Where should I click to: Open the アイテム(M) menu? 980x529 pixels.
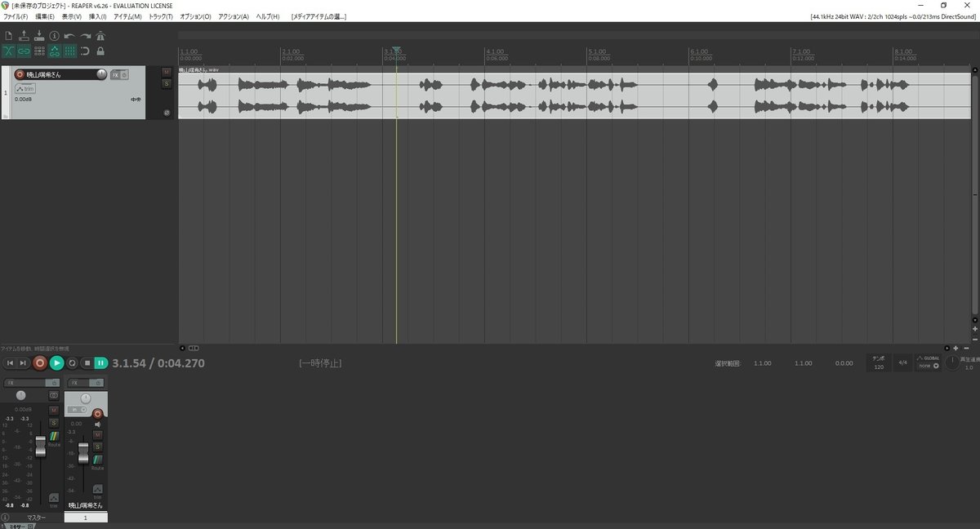coord(127,16)
